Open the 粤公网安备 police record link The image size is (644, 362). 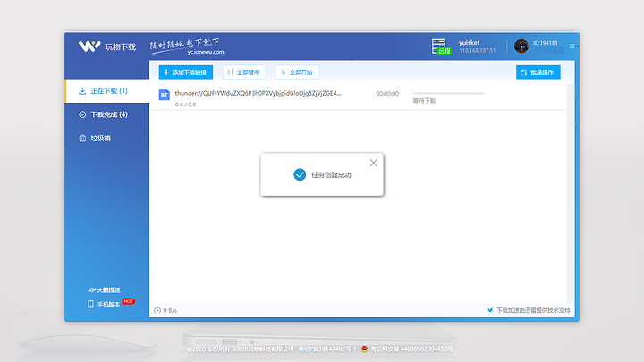click(x=411, y=349)
